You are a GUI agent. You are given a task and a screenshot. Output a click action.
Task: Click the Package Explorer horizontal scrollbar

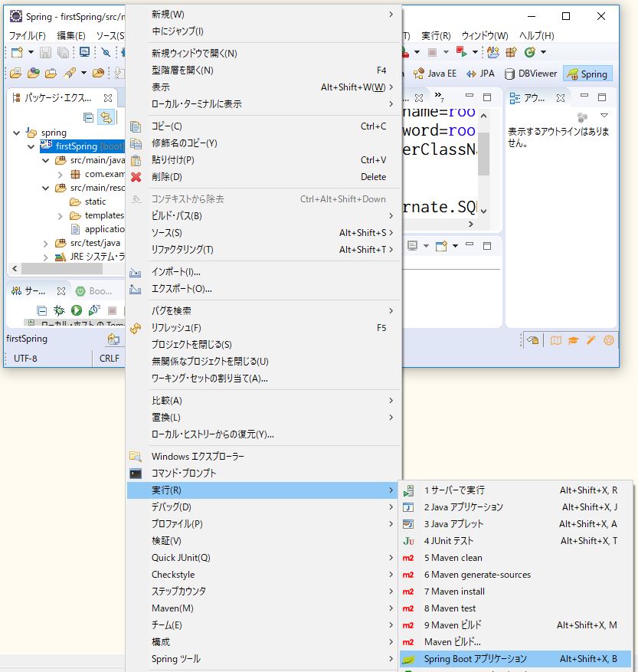62,269
